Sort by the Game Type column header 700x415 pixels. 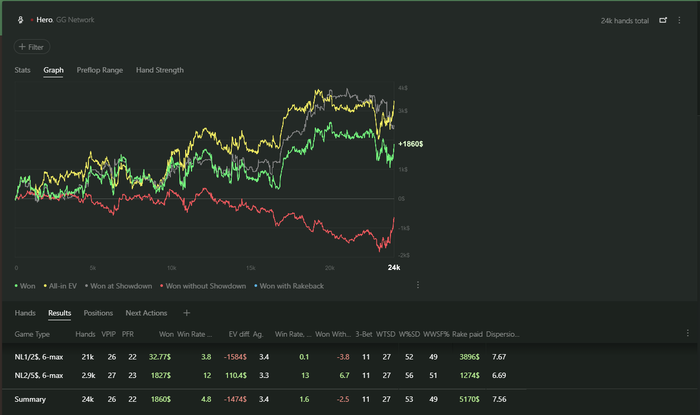[x=32, y=334]
